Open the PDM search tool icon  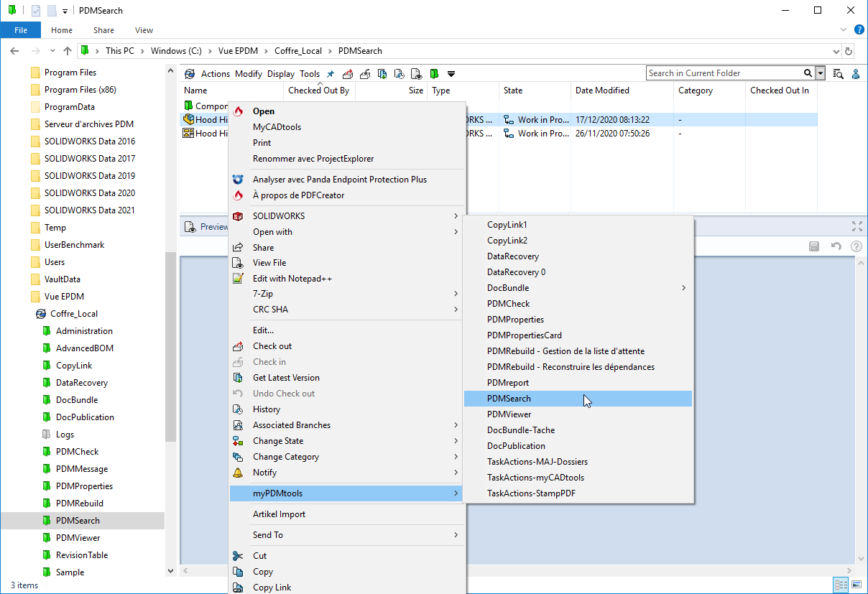pos(838,73)
